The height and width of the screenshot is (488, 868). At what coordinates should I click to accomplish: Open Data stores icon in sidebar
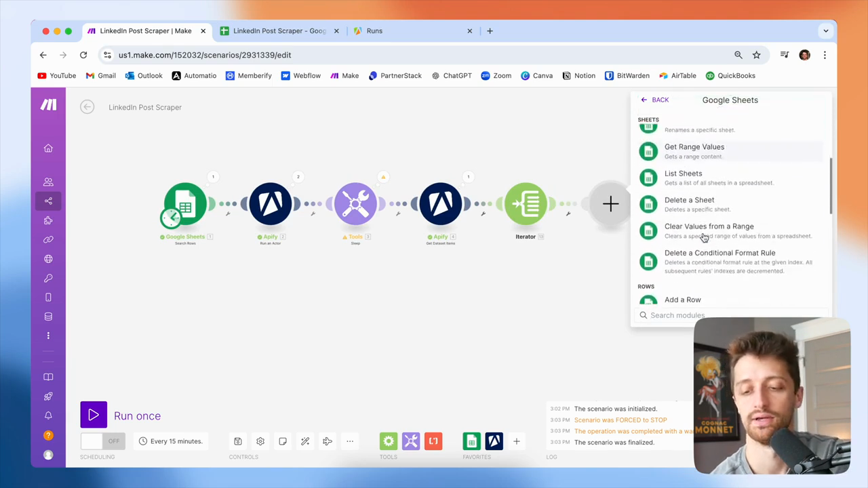48,317
